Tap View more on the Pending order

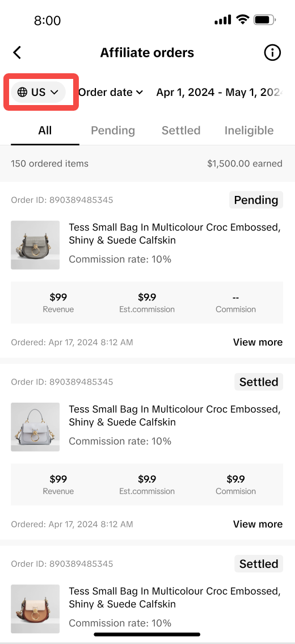(258, 342)
